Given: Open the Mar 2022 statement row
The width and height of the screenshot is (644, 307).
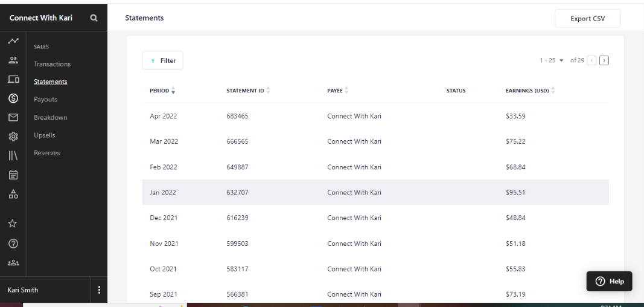Looking at the screenshot, I should [375, 141].
